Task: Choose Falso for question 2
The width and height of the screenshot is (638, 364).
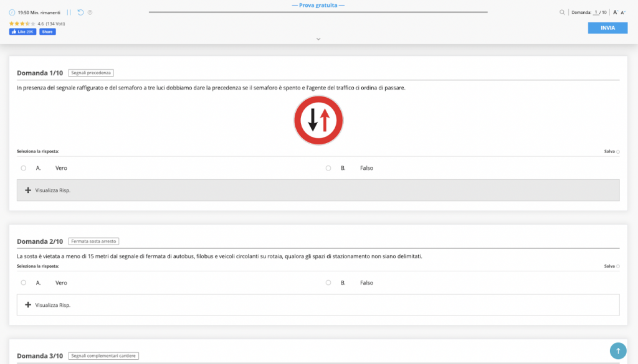Action: pyautogui.click(x=328, y=282)
